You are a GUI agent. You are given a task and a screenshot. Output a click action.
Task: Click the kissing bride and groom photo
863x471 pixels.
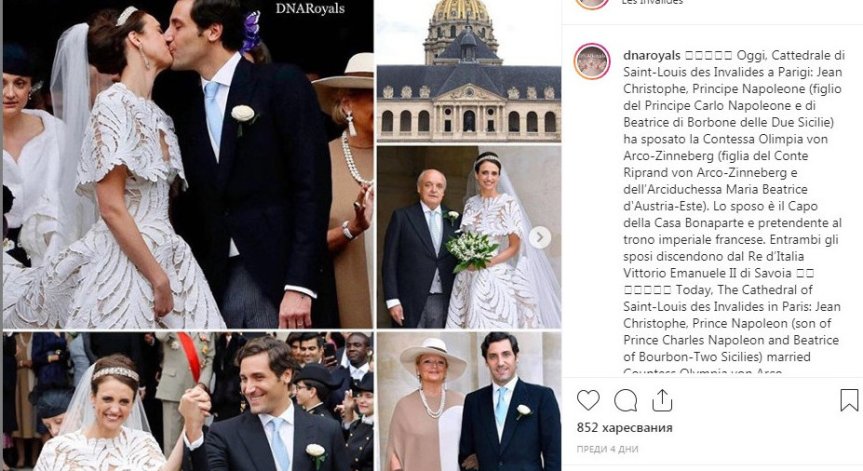[x=188, y=164]
